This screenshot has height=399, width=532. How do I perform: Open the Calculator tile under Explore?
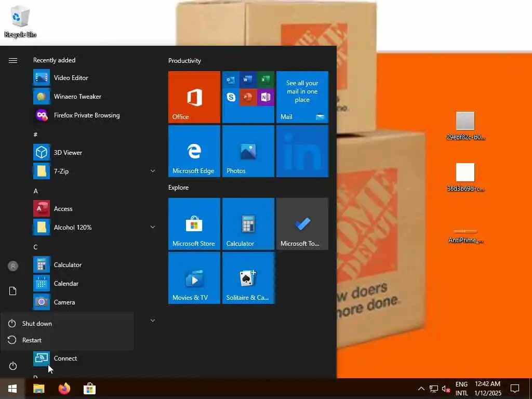pyautogui.click(x=248, y=224)
